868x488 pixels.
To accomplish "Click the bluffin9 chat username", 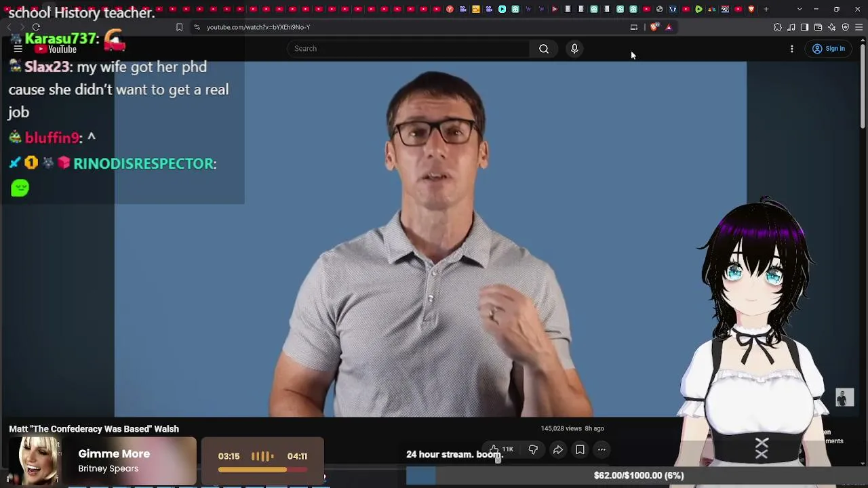I will coord(52,138).
